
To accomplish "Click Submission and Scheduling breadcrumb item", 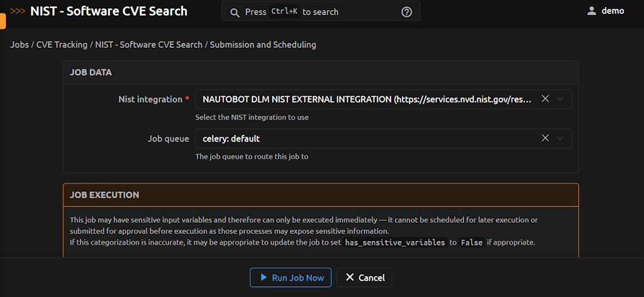I will click(263, 45).
